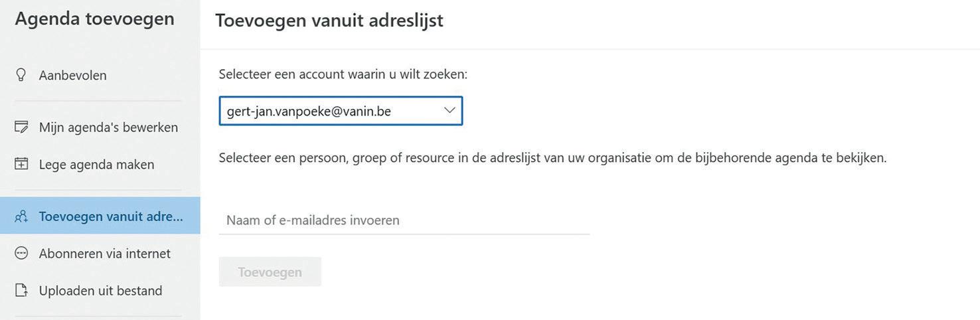Select Lege agenda maken in sidebar
Viewport: 980px width, 320px height.
click(96, 165)
